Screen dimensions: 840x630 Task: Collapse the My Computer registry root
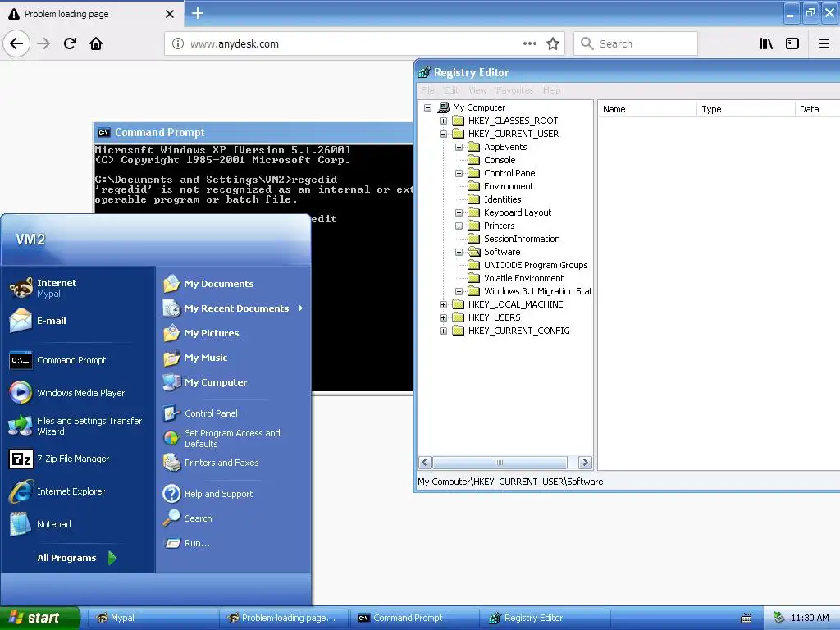tap(427, 107)
